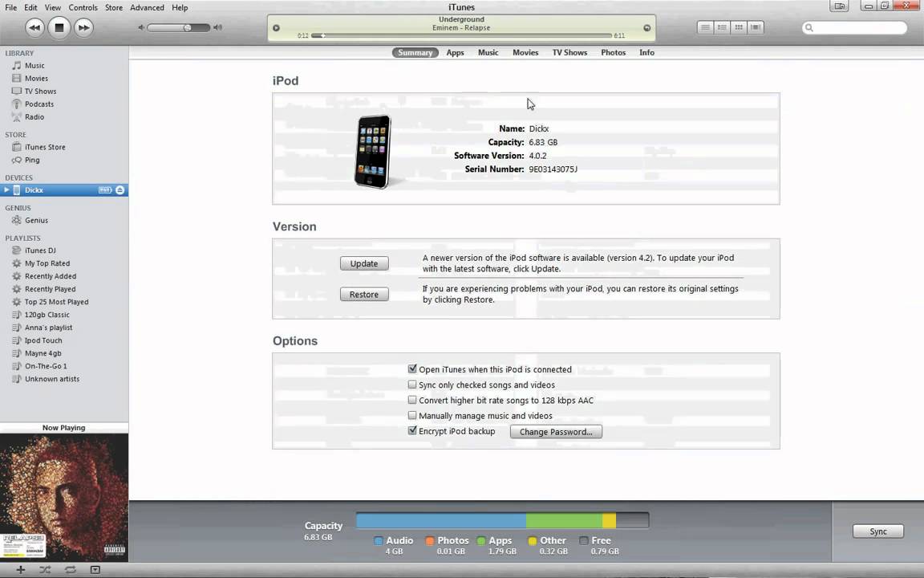Viewport: 924px width, 578px height.
Task: Toggle Open iTunes when iPod connected
Action: (x=412, y=368)
